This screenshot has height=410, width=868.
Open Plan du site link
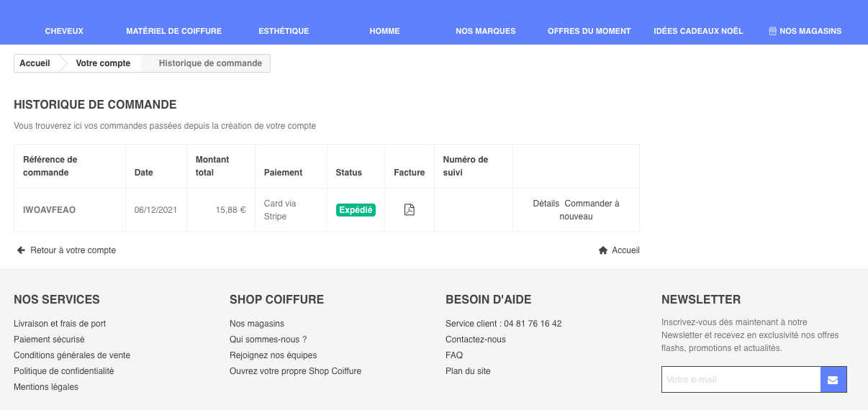[x=468, y=371]
